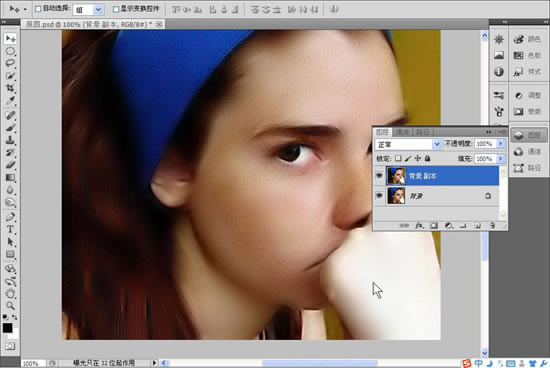This screenshot has width=550, height=368.
Task: Click the zoom percentage field in status bar
Action: coord(33,363)
